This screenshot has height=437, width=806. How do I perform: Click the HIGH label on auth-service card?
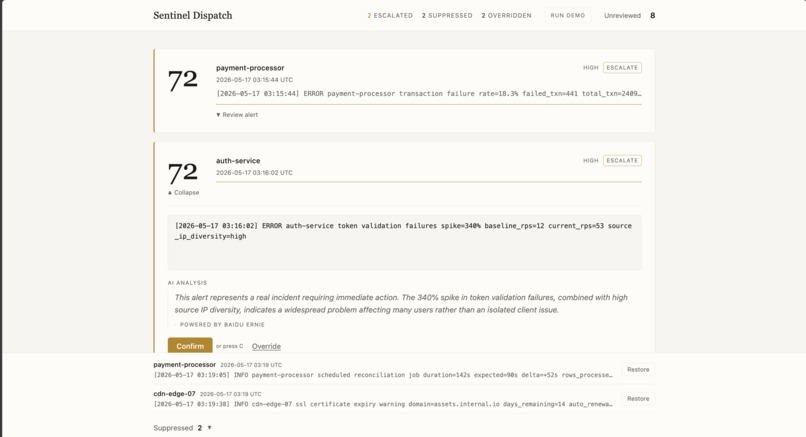click(591, 160)
